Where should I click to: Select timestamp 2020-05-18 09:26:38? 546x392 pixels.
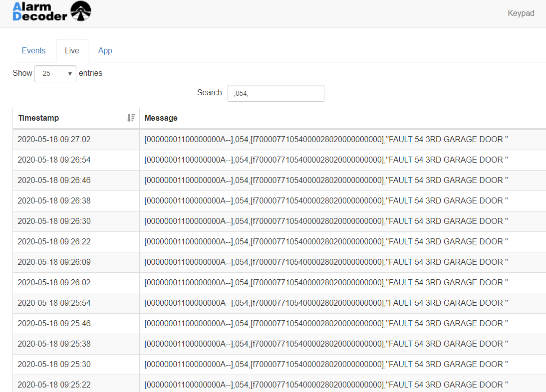54,200
